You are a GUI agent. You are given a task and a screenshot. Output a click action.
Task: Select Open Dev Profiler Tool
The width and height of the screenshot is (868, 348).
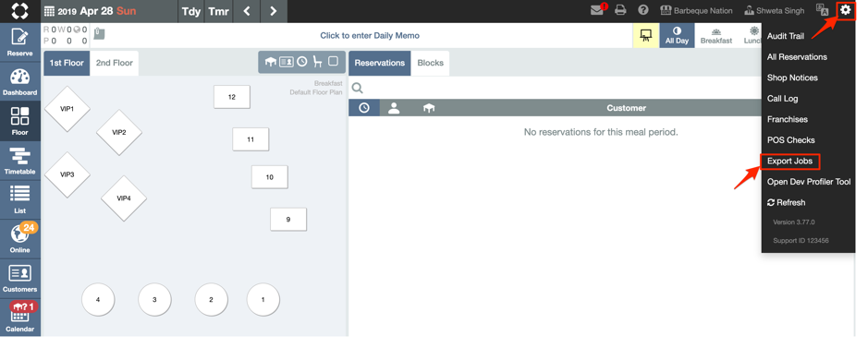(809, 182)
